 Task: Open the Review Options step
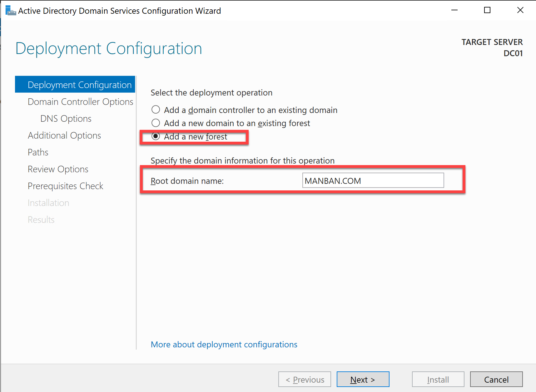pos(58,169)
